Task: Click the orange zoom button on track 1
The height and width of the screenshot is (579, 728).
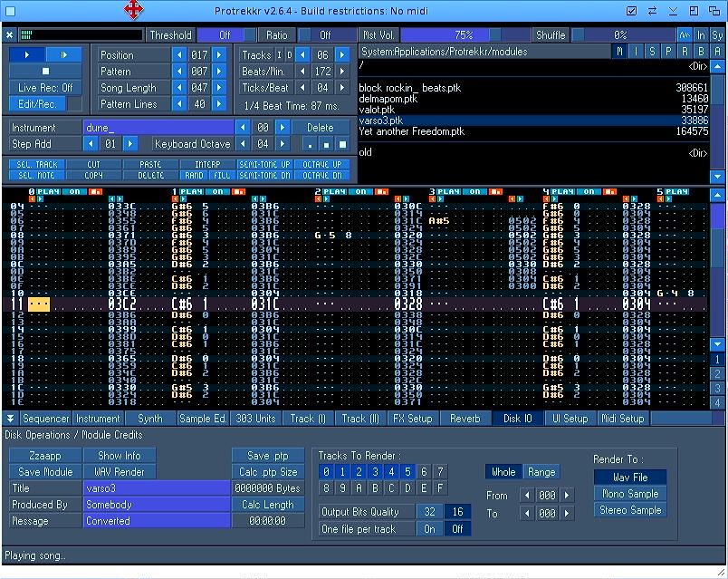Action: tap(238, 191)
